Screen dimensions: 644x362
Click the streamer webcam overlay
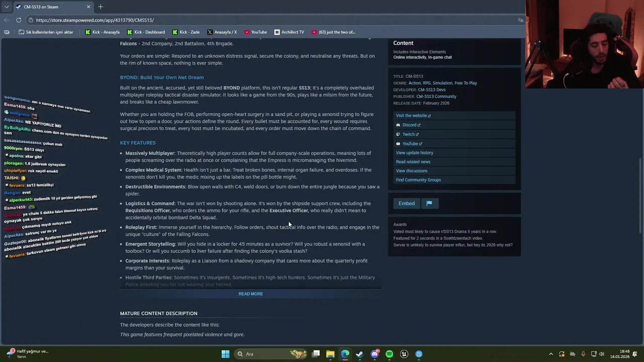pyautogui.click(x=585, y=44)
